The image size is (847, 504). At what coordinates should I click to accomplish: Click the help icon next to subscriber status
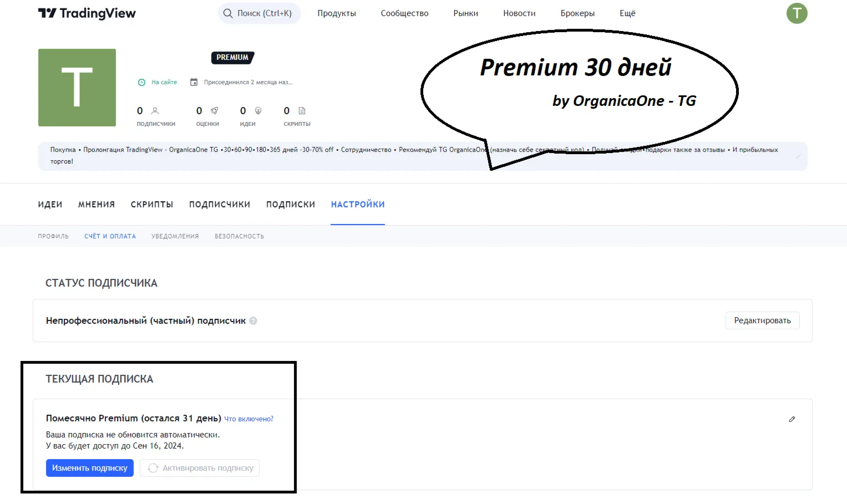[253, 320]
